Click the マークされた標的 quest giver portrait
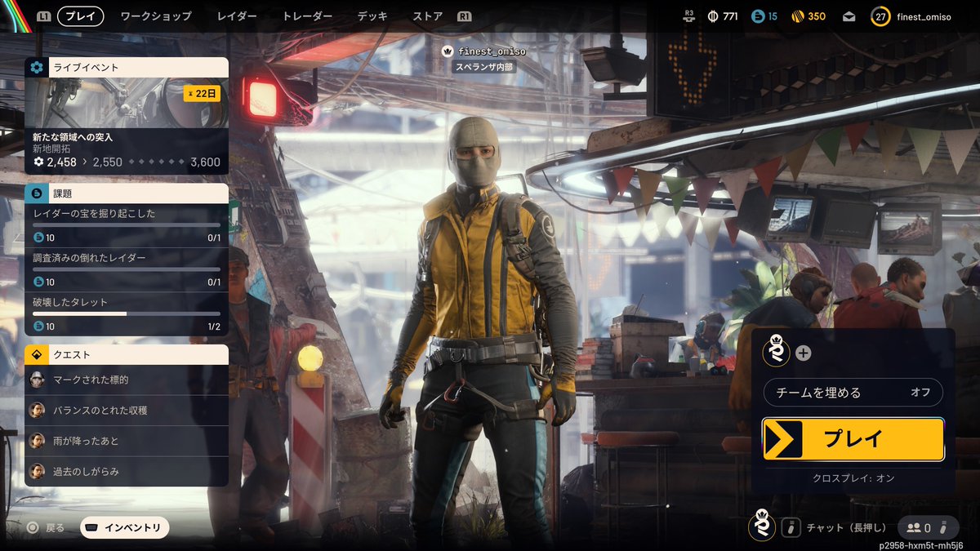Image resolution: width=980 pixels, height=551 pixels. point(37,380)
